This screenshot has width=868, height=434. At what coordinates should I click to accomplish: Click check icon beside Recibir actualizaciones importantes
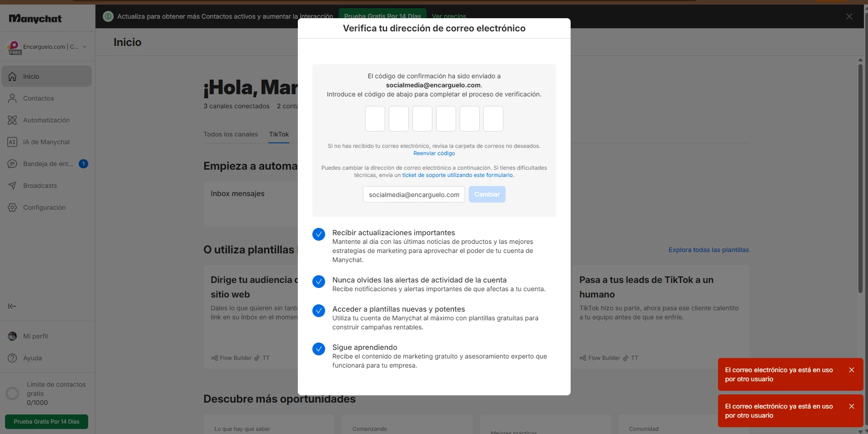[x=319, y=234]
